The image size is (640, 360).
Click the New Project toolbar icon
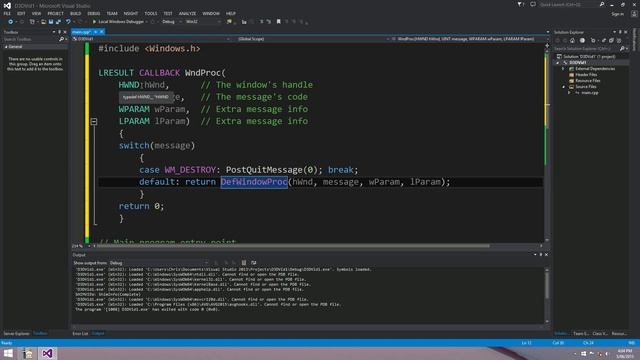click(x=32, y=22)
